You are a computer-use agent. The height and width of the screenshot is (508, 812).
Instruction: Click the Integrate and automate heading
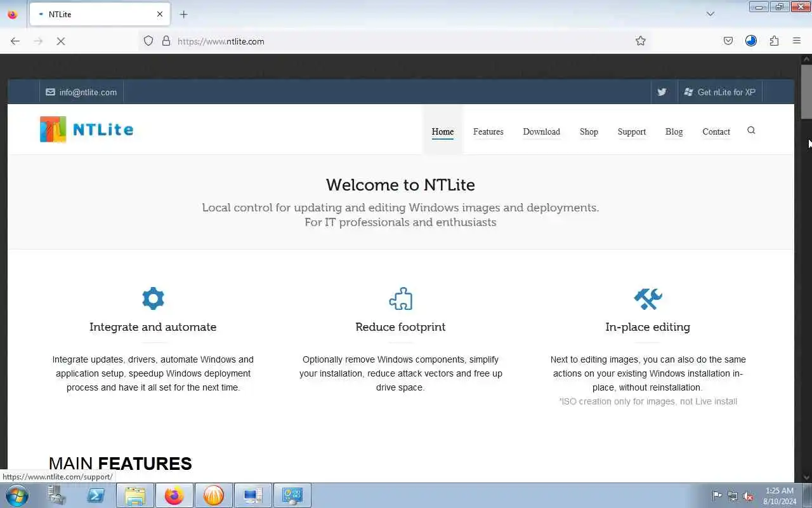(153, 327)
